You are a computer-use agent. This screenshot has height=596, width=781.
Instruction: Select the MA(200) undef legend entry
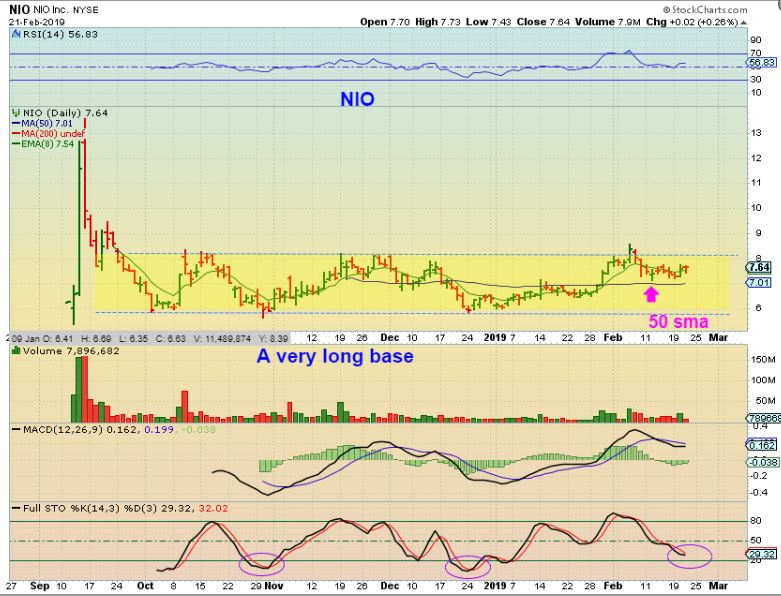pyautogui.click(x=48, y=133)
